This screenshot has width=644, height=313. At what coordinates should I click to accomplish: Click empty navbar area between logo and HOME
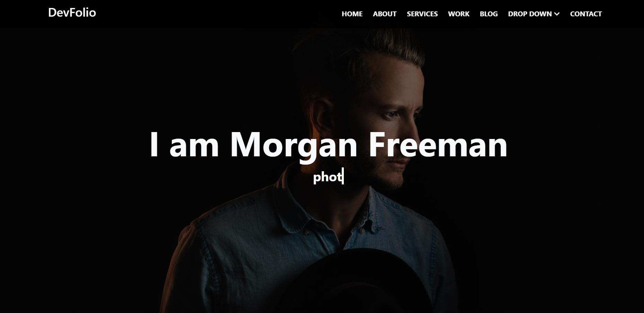click(x=218, y=14)
